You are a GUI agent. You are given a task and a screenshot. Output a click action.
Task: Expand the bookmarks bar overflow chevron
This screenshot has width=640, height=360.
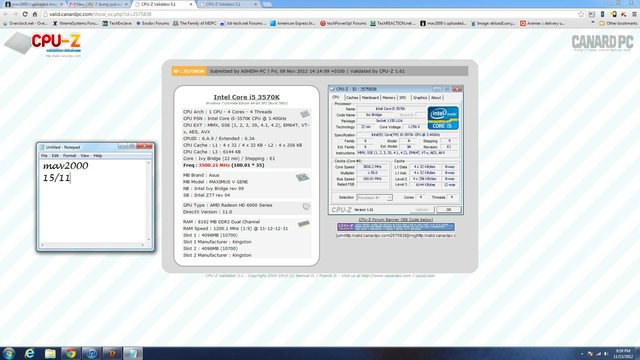[x=593, y=23]
